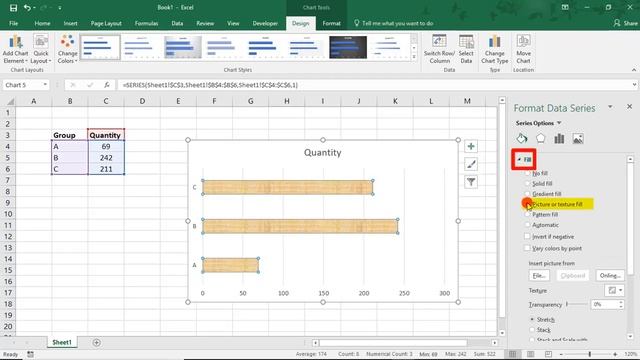Close the Format Data Series pane
640x360 pixels.
point(629,107)
